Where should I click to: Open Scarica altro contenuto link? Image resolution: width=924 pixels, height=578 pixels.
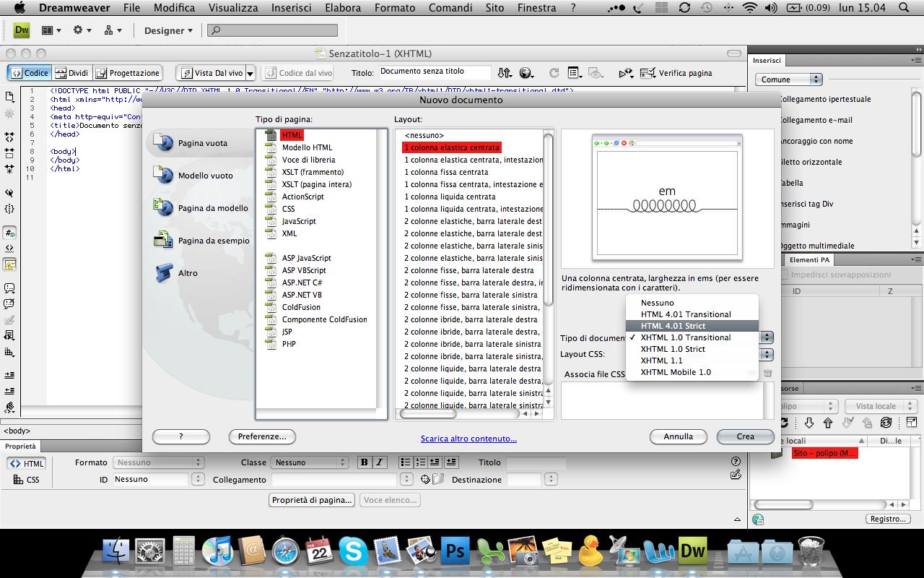tap(469, 439)
